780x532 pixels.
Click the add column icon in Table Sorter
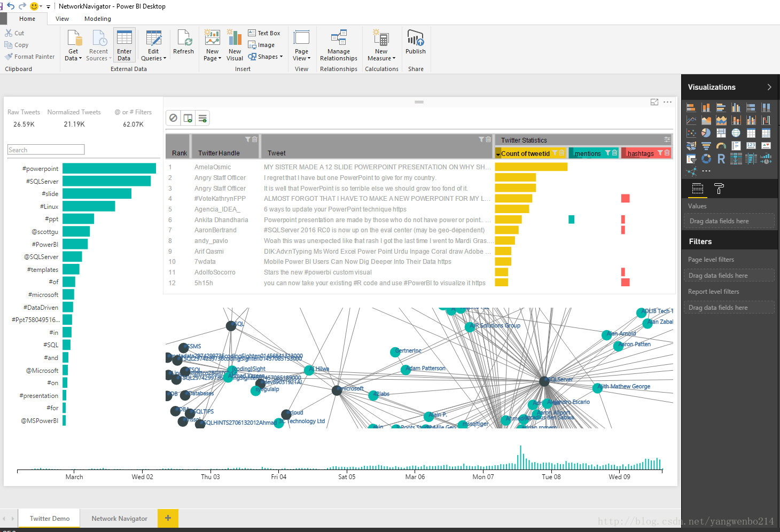tap(188, 118)
